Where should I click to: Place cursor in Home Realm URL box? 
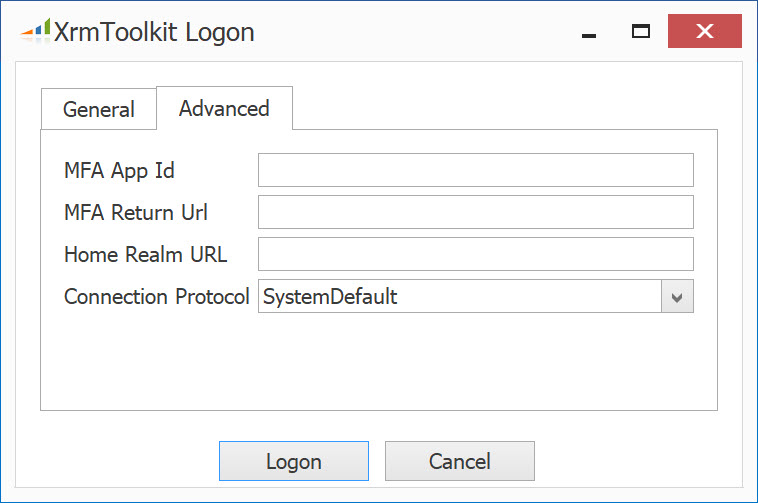(x=476, y=254)
